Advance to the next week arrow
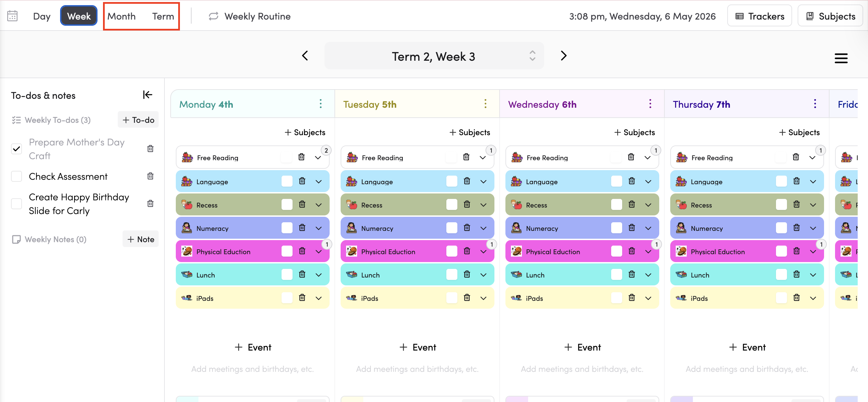The image size is (868, 402). pyautogui.click(x=563, y=56)
